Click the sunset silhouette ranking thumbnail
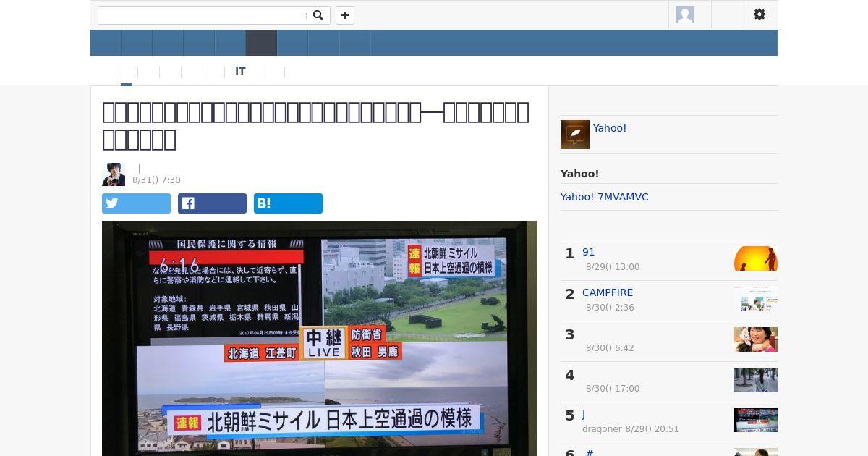The width and height of the screenshot is (868, 456). click(x=756, y=258)
